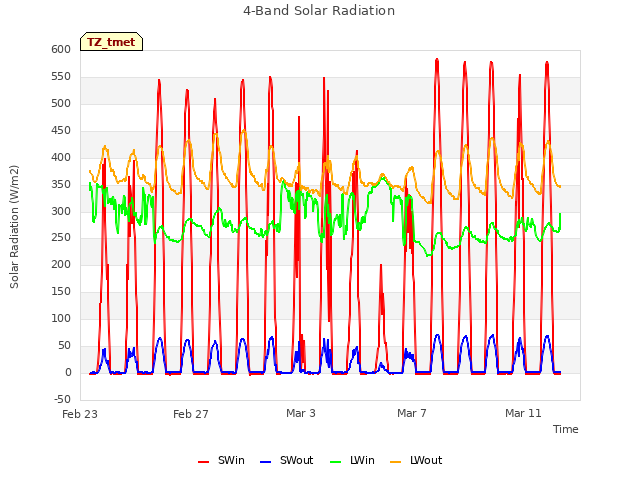Click the SWin legend entry

coord(221,461)
